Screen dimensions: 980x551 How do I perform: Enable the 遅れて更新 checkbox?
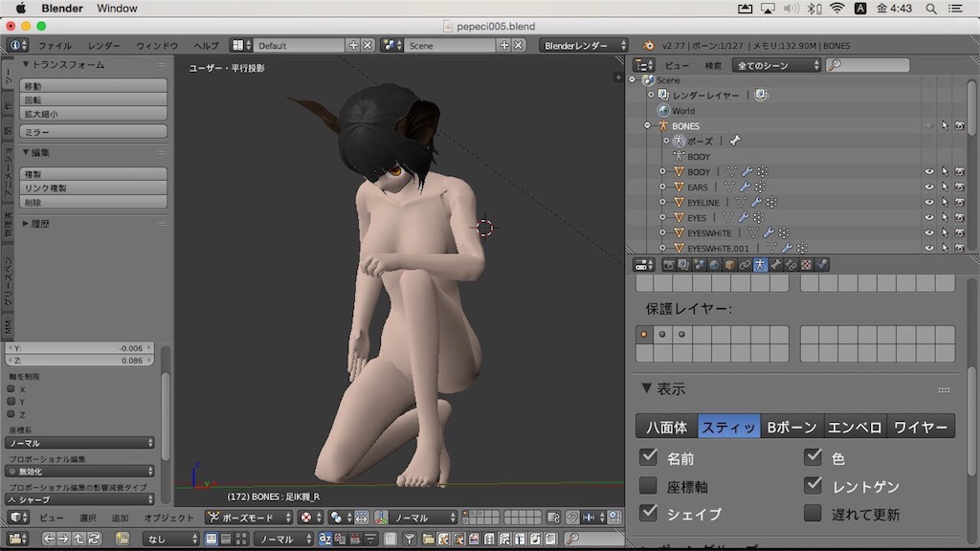(x=813, y=513)
